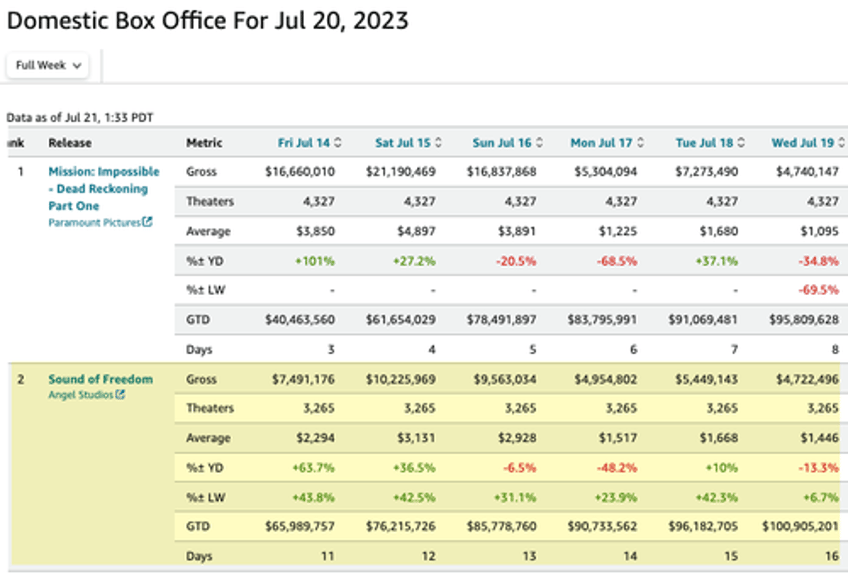Screen dimensions: 848x574
Task: Select gross value $4,740,147
Action: click(x=807, y=172)
